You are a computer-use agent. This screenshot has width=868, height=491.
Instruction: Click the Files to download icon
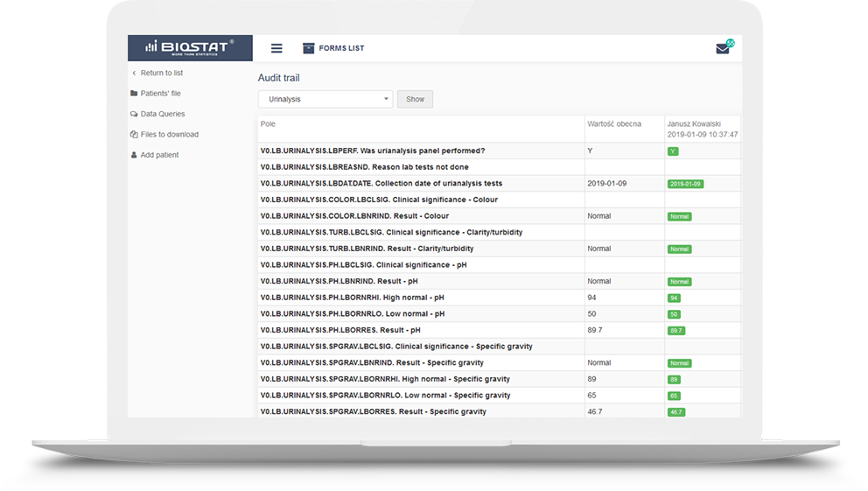(134, 135)
